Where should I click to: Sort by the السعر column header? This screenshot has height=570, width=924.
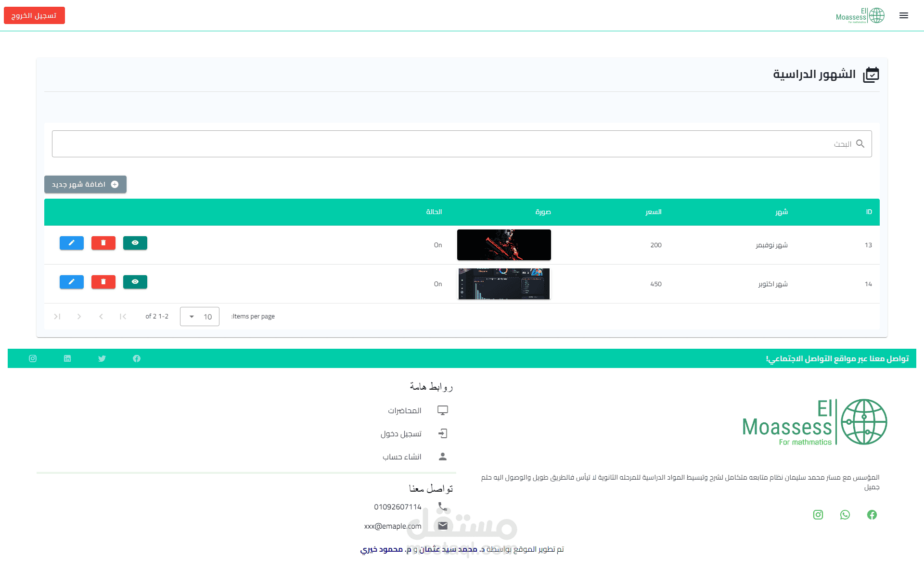(x=654, y=212)
